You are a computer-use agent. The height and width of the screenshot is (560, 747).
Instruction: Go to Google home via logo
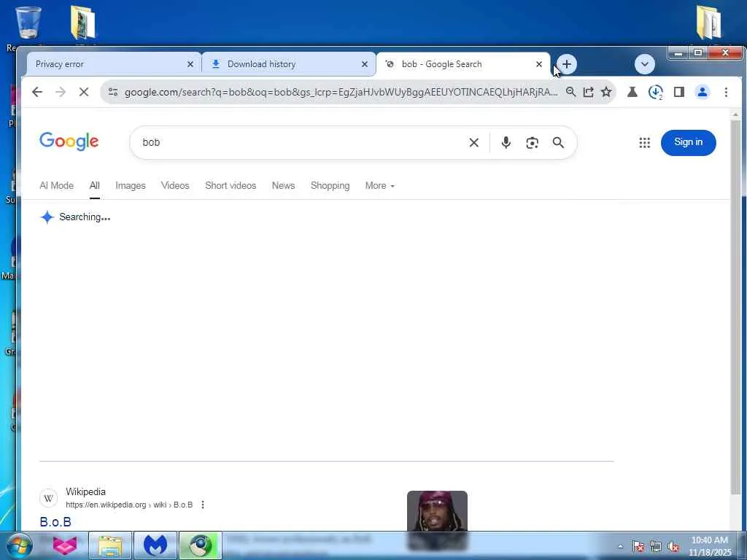pos(69,141)
